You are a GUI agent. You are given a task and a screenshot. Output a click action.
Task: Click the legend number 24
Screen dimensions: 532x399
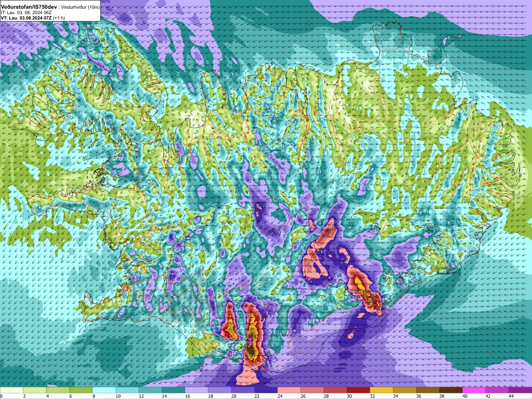280,396
